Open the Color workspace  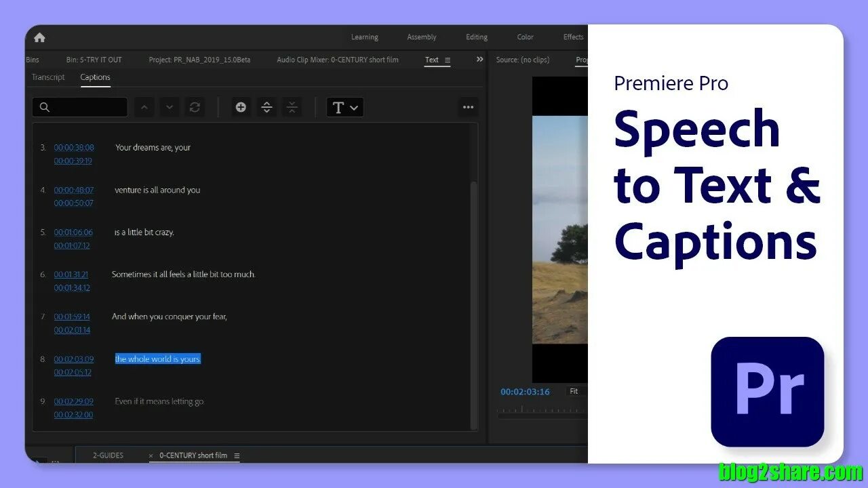(526, 37)
